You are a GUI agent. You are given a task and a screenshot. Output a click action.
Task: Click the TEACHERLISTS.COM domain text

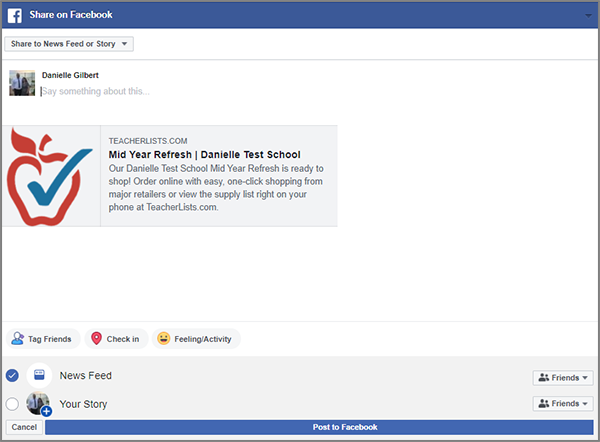[x=148, y=141]
